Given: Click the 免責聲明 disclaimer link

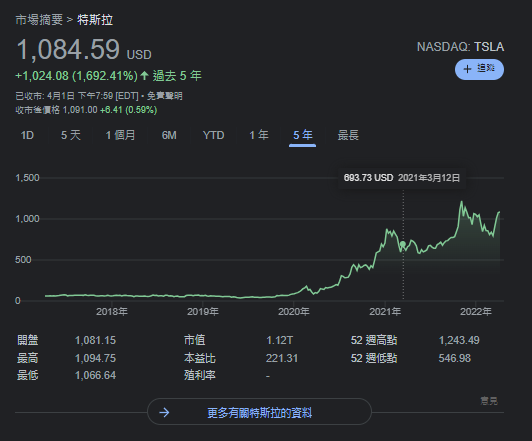Looking at the screenshot, I should [x=165, y=96].
